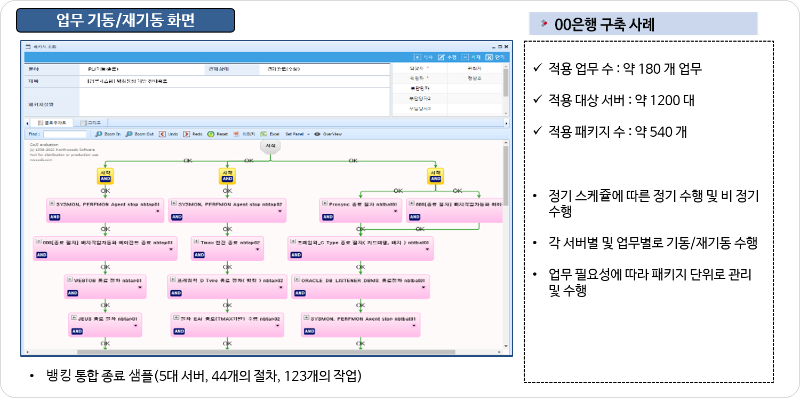Click AND badge on ORACLE DB LISTENER node
Screen dimensions: 800x398
click(x=300, y=293)
